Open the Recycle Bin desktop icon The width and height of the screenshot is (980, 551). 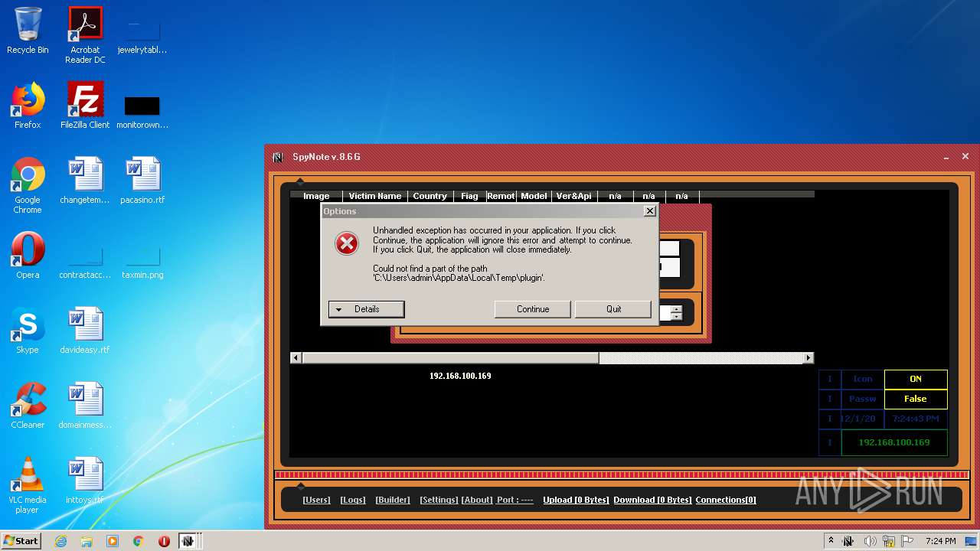click(x=28, y=31)
